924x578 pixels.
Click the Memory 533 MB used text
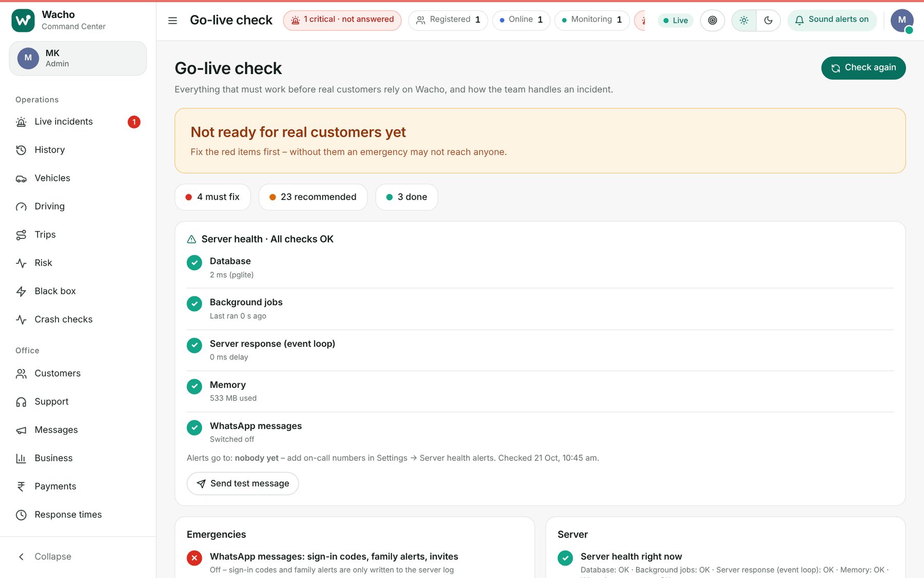[x=233, y=398]
